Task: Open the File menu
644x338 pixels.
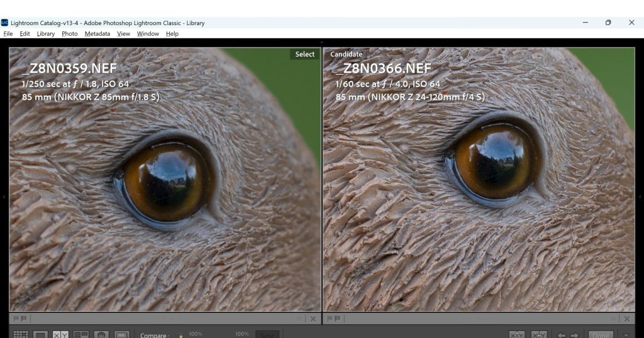Action: 8,34
